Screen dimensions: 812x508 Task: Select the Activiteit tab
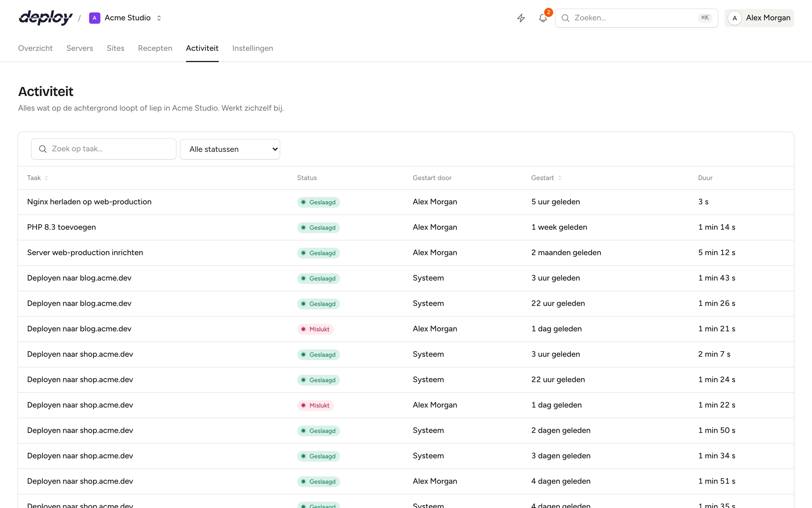pos(202,48)
